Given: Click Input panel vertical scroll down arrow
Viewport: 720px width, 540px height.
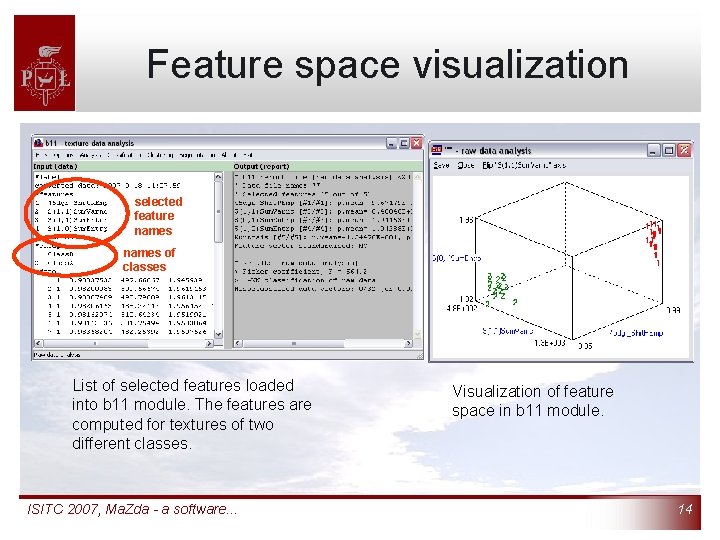Looking at the screenshot, I should [x=218, y=334].
